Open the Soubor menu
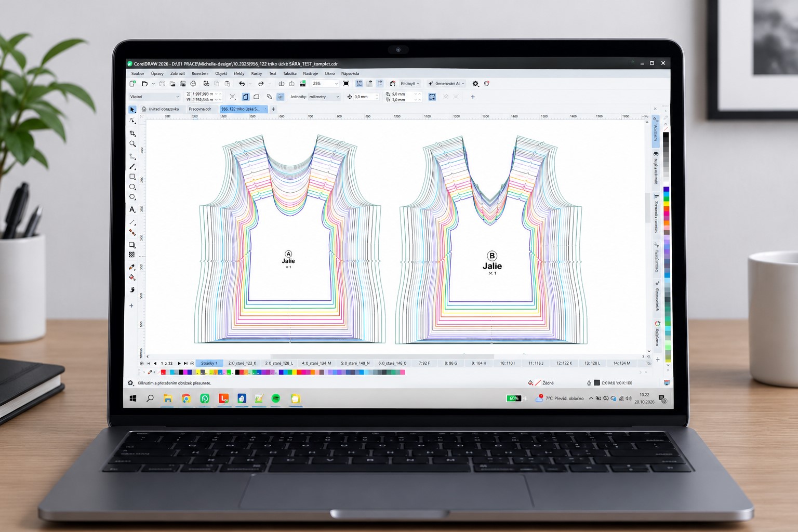 (x=138, y=74)
